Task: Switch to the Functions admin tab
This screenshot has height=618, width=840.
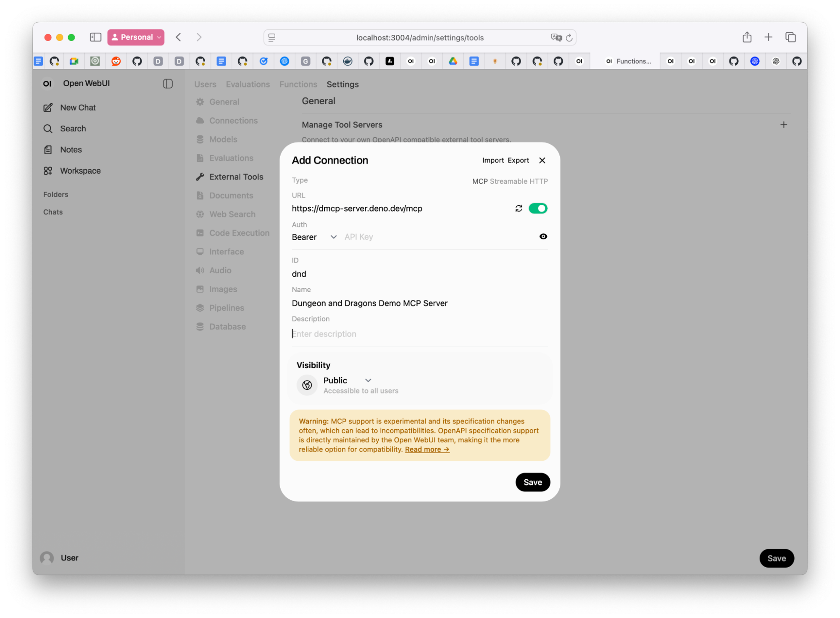Action: click(x=298, y=84)
